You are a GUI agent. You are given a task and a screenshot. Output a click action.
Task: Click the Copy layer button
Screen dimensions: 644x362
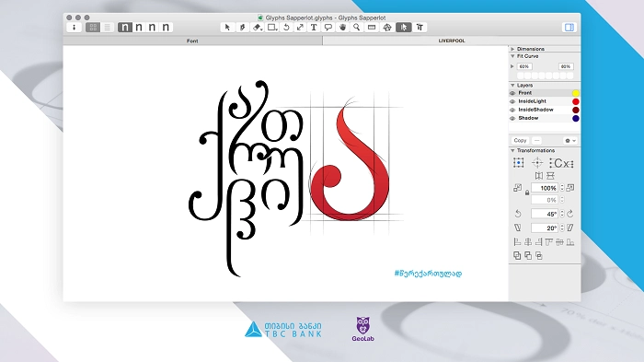(520, 141)
